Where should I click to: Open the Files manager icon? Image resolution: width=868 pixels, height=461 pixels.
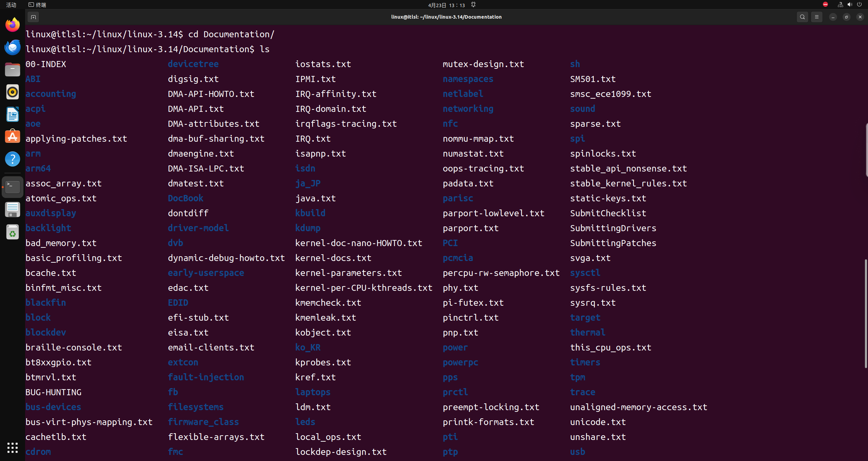tap(13, 69)
